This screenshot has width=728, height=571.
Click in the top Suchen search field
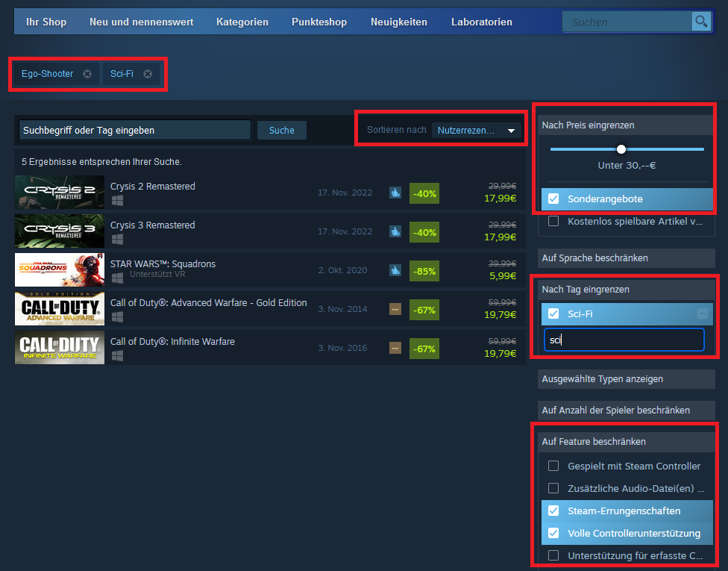[627, 22]
